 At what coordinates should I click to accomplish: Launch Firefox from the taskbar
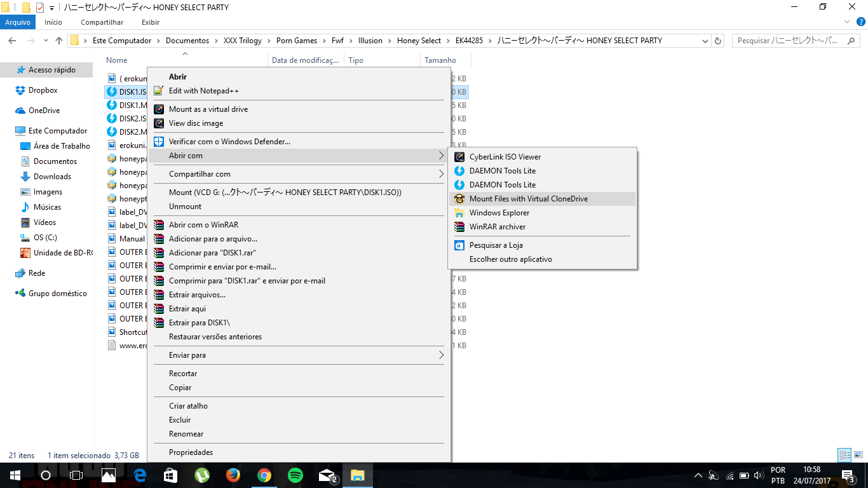[233, 475]
